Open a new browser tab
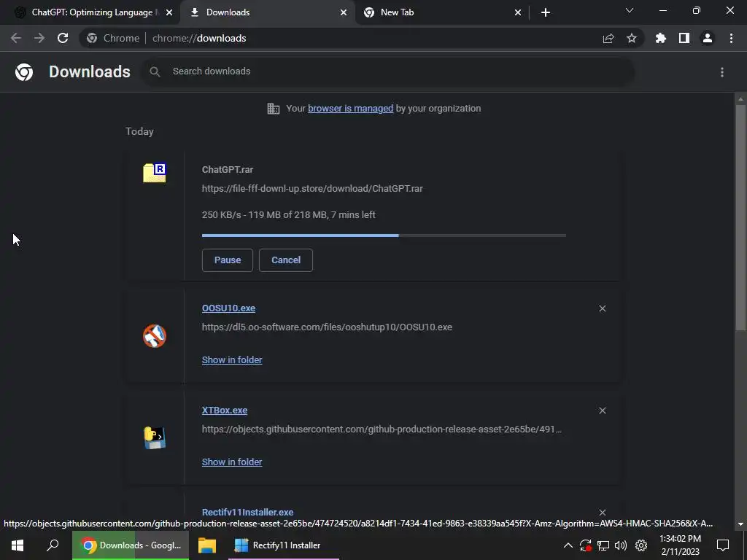Image resolution: width=747 pixels, height=560 pixels. point(546,12)
